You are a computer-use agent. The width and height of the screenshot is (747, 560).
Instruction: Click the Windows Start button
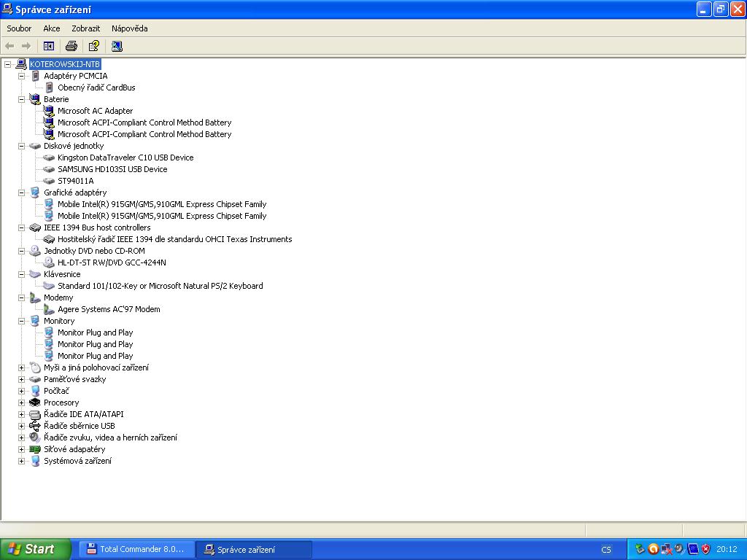[x=35, y=549]
